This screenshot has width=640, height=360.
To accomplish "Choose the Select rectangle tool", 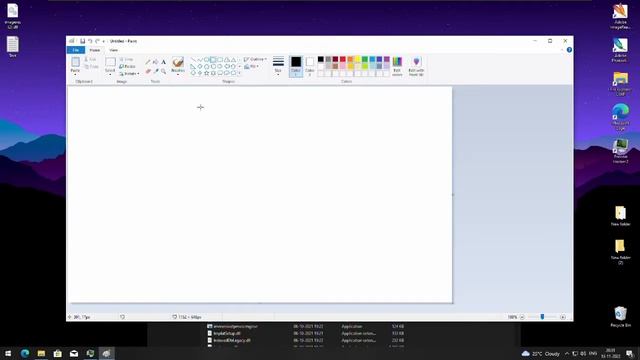I will pos(110,62).
